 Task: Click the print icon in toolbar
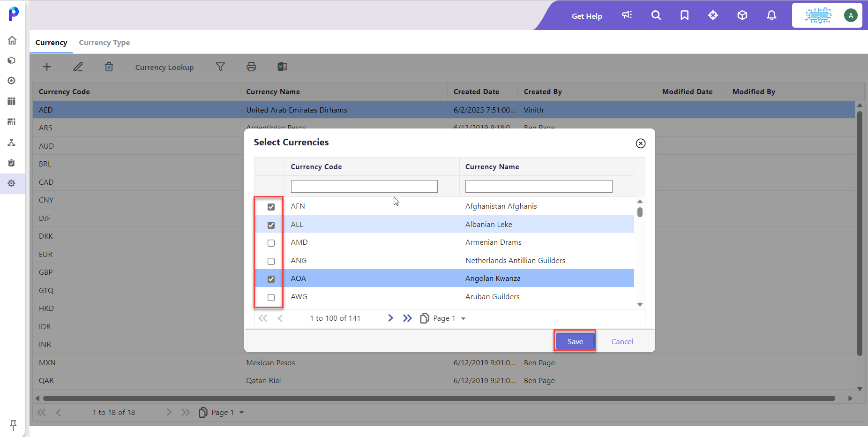pyautogui.click(x=251, y=67)
